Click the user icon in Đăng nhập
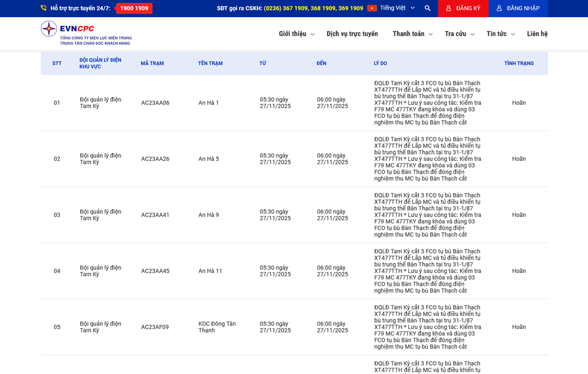 pos(499,8)
